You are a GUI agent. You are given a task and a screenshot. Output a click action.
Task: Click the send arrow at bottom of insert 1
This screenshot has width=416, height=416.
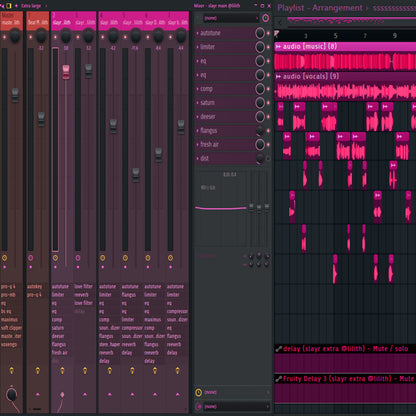click(x=38, y=394)
